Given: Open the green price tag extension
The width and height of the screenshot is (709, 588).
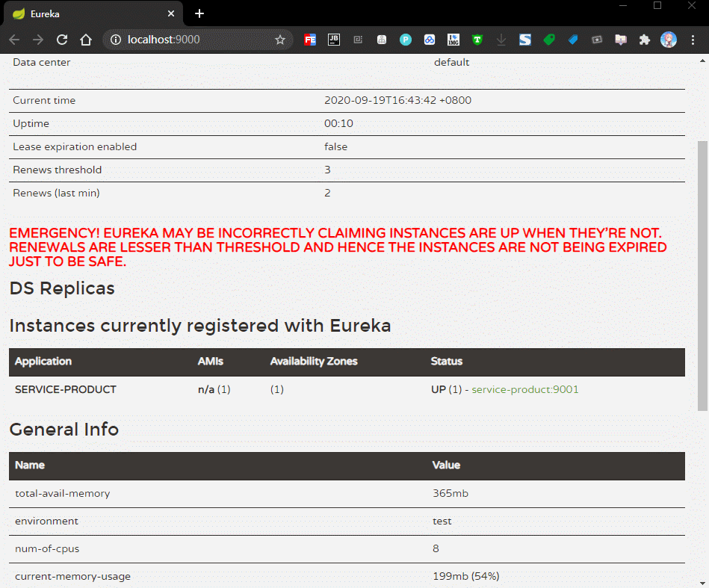Looking at the screenshot, I should point(549,40).
